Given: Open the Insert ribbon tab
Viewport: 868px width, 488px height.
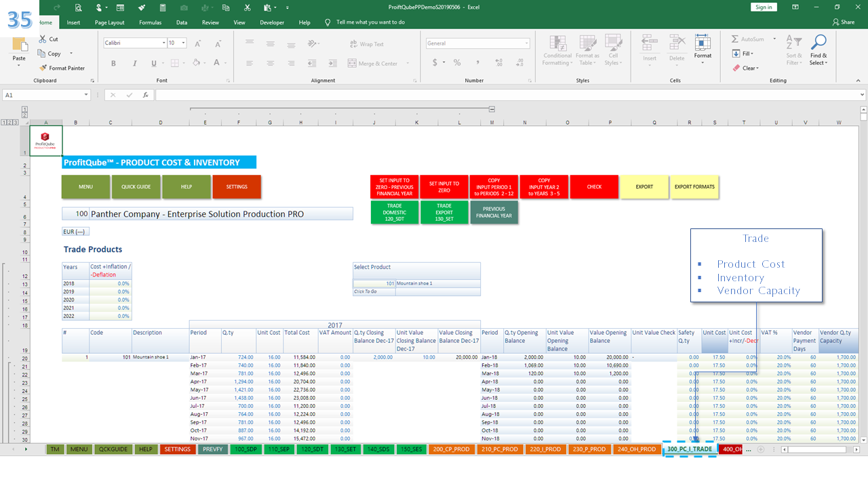Looking at the screenshot, I should point(73,22).
